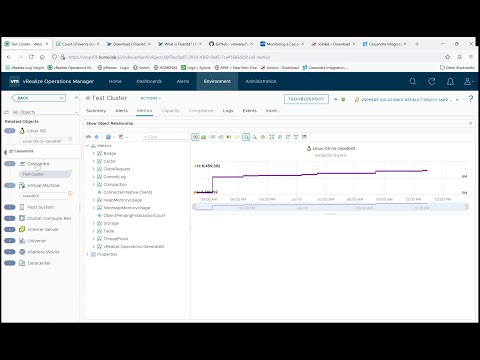Toggle the Universe count badge
480x360 pixels.
(10, 240)
